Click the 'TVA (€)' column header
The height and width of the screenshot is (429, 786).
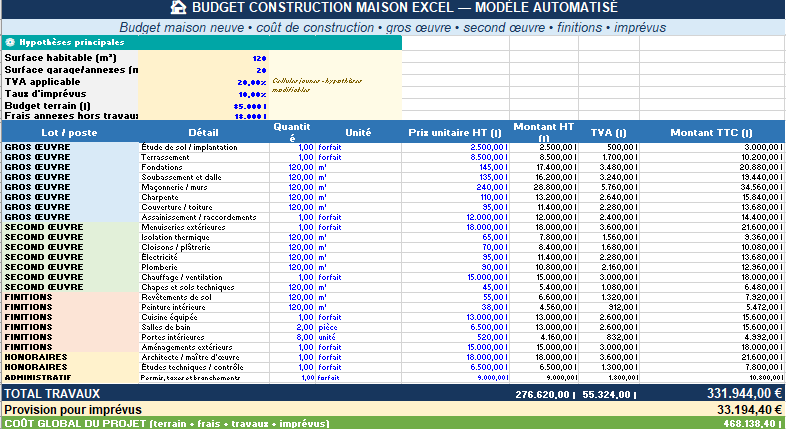click(x=609, y=133)
